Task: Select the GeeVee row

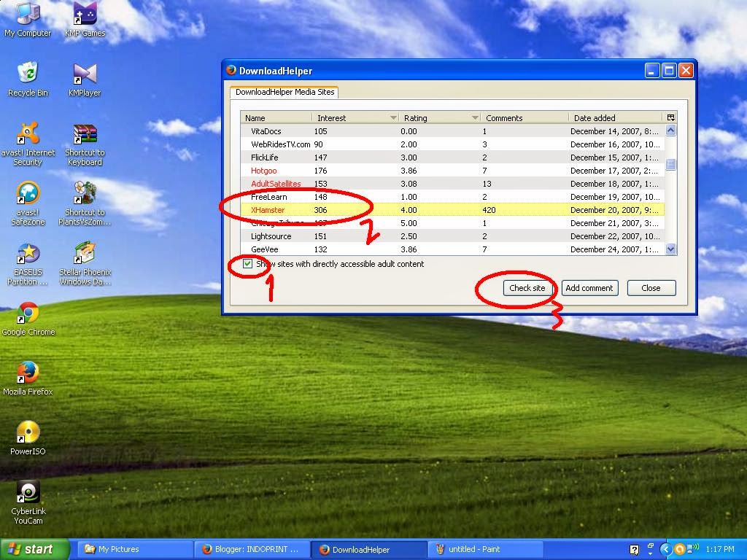Action: coord(452,249)
